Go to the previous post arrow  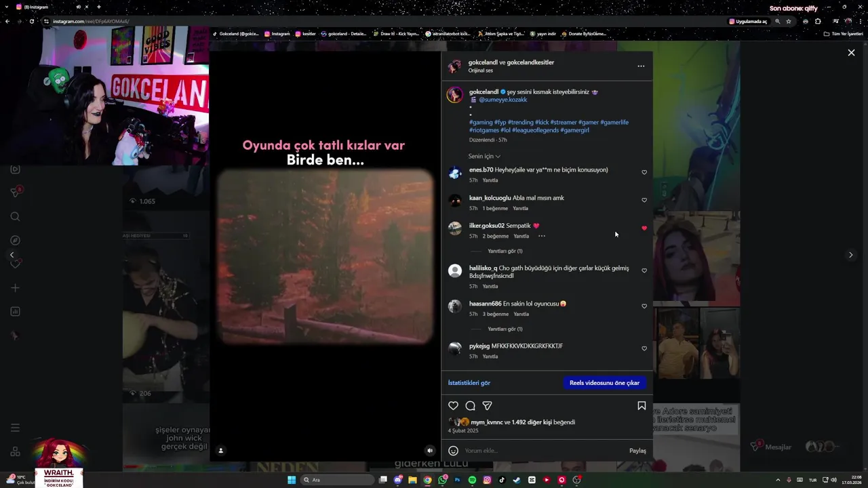(12, 255)
